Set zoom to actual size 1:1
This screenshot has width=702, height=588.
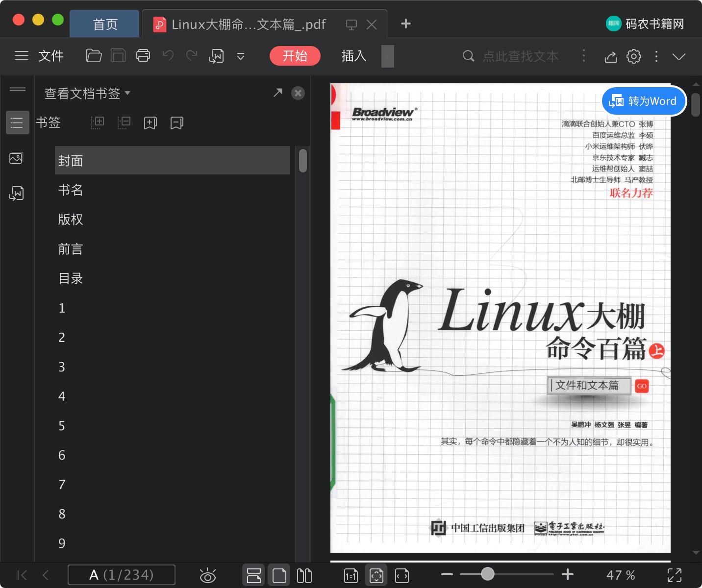351,575
